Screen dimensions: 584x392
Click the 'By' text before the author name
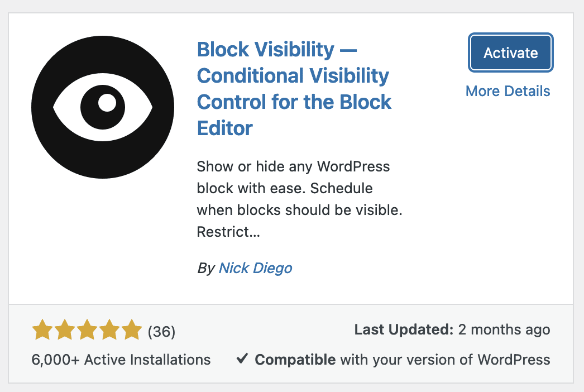205,268
